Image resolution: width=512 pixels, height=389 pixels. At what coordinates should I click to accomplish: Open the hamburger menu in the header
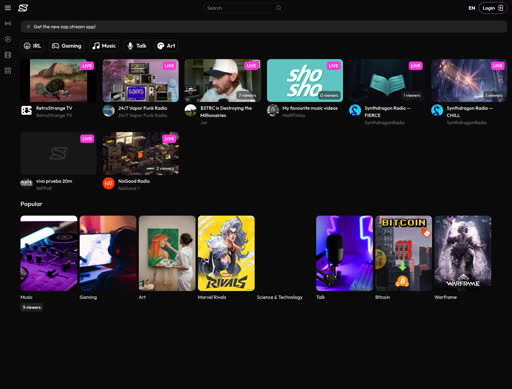(x=8, y=8)
